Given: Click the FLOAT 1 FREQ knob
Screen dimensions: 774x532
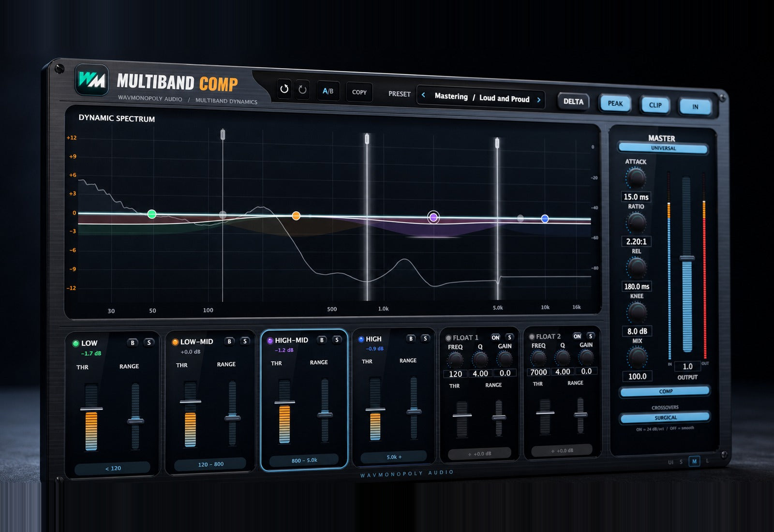Looking at the screenshot, I should (x=455, y=359).
